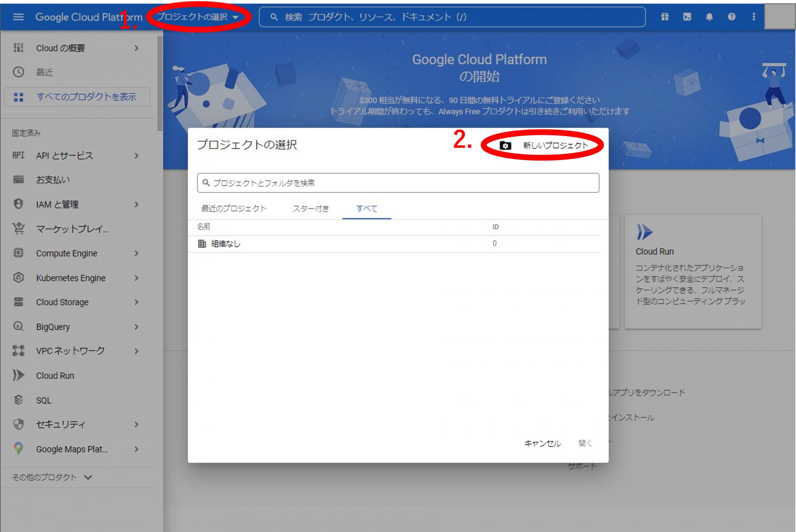Expand the Cloud Storage submenu chevron

point(137,302)
